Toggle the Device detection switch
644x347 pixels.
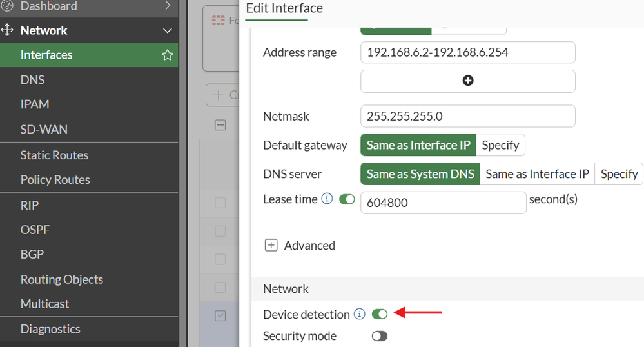click(x=380, y=314)
